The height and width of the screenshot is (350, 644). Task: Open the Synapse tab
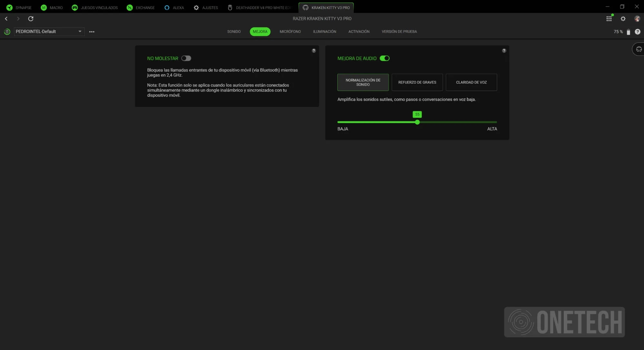[x=19, y=7]
